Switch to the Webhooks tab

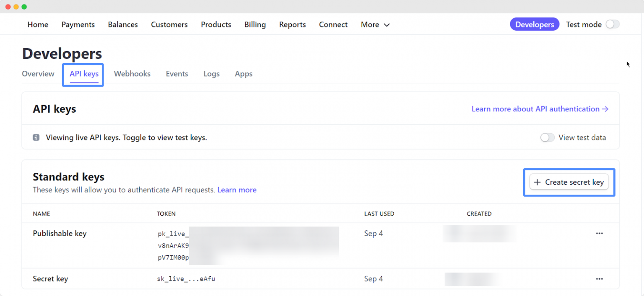[x=132, y=74]
